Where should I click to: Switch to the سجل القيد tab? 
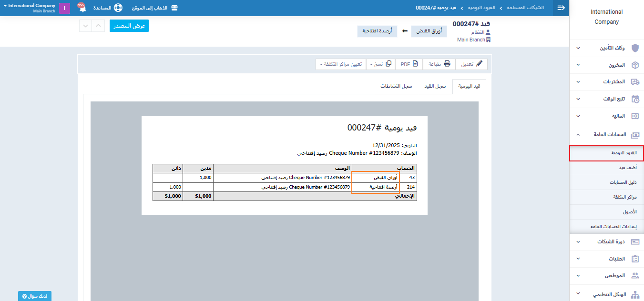[435, 86]
